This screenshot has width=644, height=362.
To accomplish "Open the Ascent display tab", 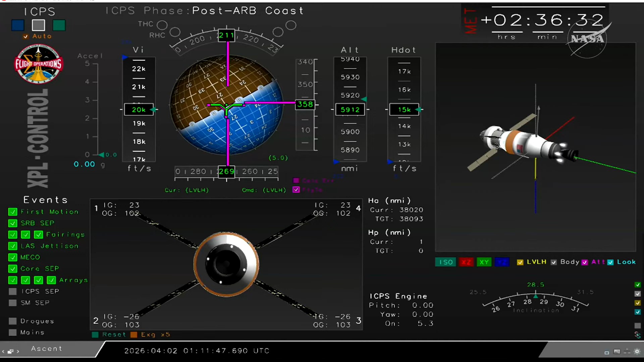I will [47, 349].
